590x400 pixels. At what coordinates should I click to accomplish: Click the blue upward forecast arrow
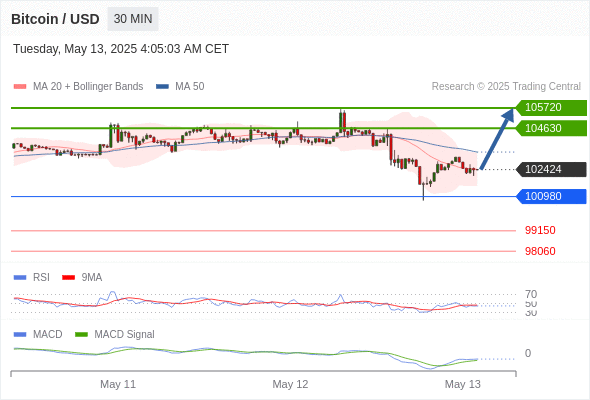coord(497,138)
